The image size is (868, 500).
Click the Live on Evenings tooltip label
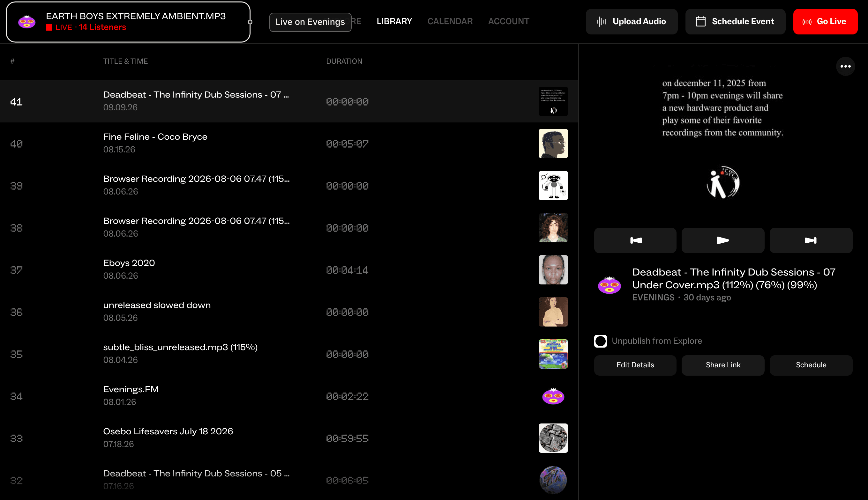310,22
